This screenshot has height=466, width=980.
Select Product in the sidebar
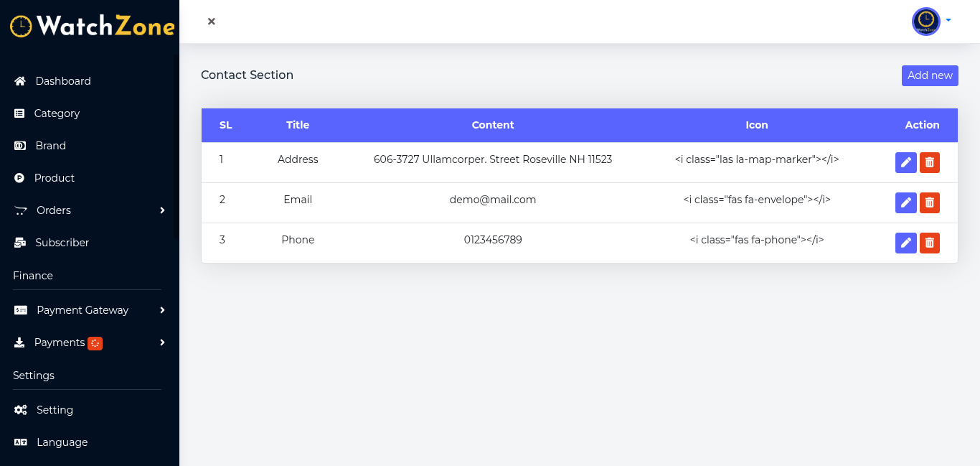click(x=54, y=178)
